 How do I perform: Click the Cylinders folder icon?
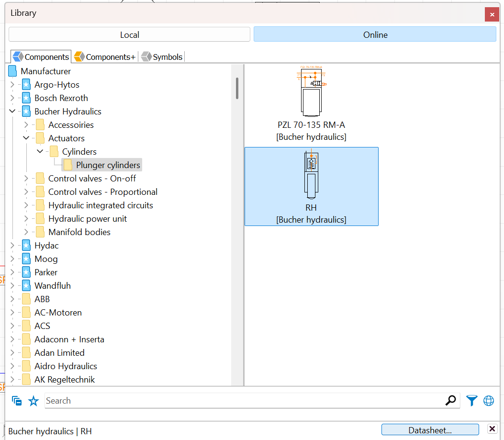click(x=54, y=151)
